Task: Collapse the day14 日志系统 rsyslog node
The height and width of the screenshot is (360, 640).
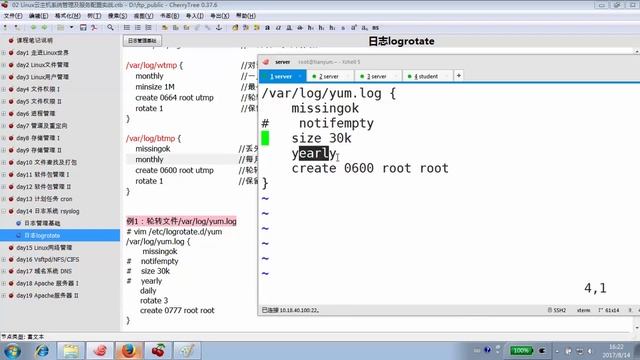Action: point(4,211)
